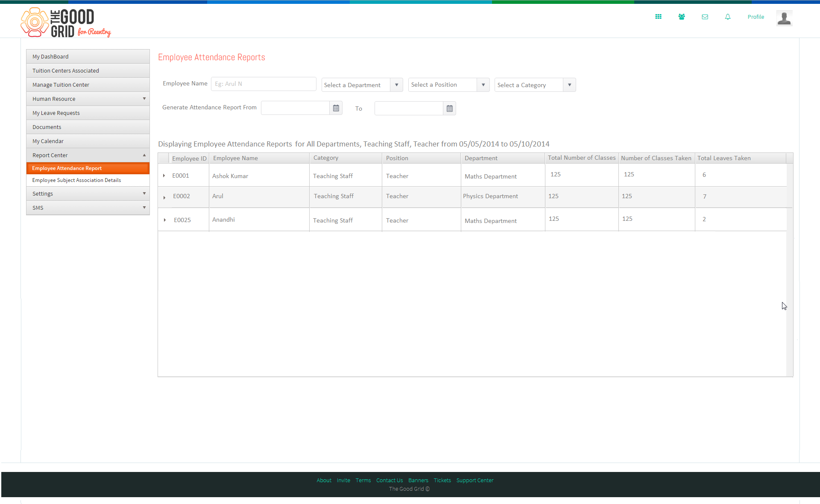Click leaves value 2 in Anandhi row

(704, 219)
